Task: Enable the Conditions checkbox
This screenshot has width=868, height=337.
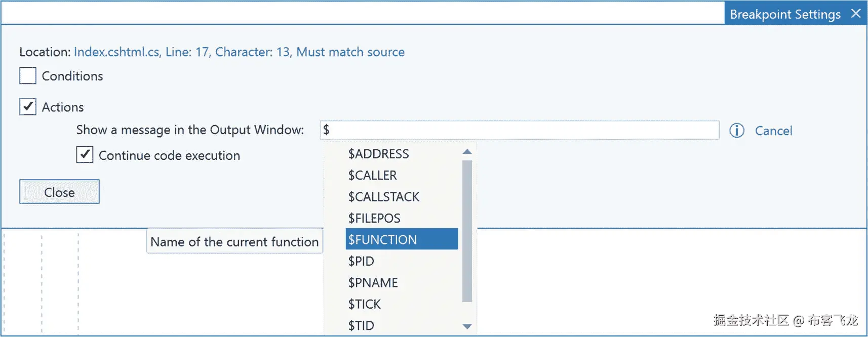Action: 28,76
